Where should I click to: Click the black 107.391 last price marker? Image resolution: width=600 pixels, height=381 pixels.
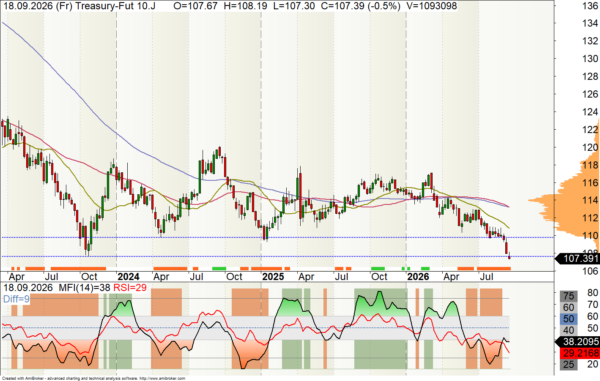click(577, 259)
